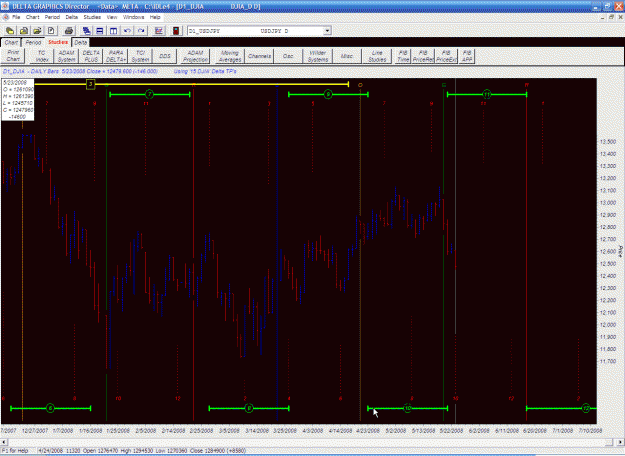Screen dimensions: 625x456
Task: Click the DDS study button
Action: 165,56
